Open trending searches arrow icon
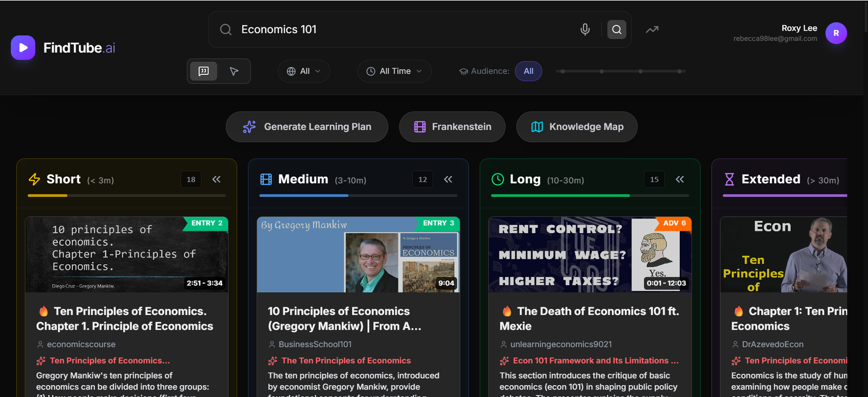The image size is (868, 397). point(652,29)
